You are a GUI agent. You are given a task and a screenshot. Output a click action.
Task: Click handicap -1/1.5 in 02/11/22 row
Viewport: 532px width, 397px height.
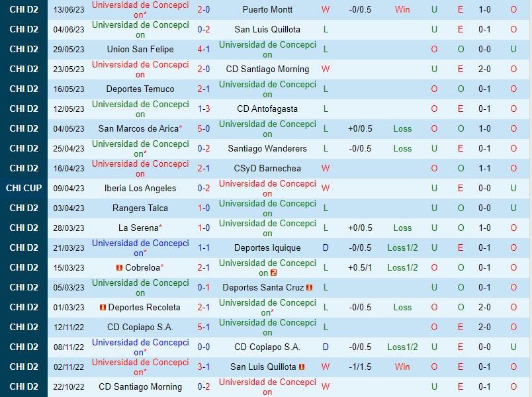(x=360, y=367)
